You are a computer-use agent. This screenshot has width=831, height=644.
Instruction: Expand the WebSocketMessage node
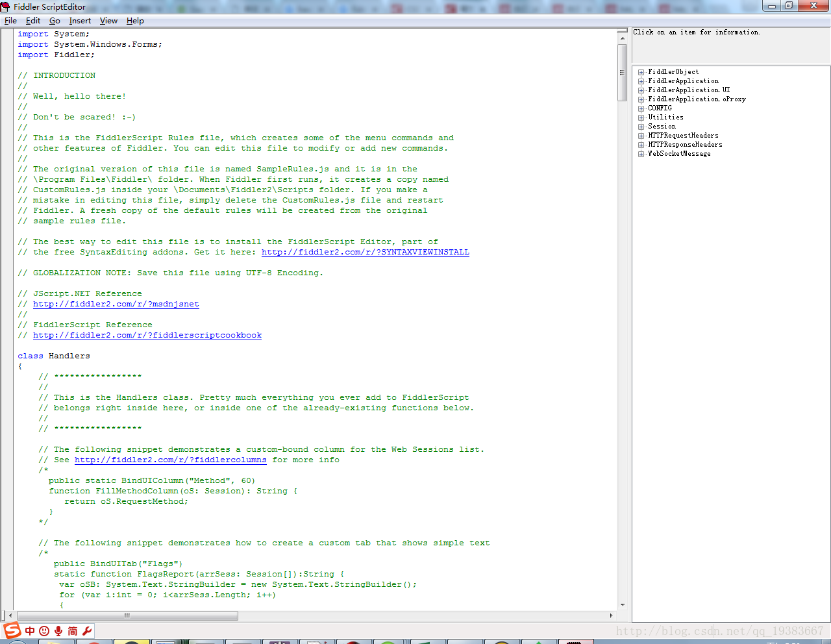click(641, 154)
